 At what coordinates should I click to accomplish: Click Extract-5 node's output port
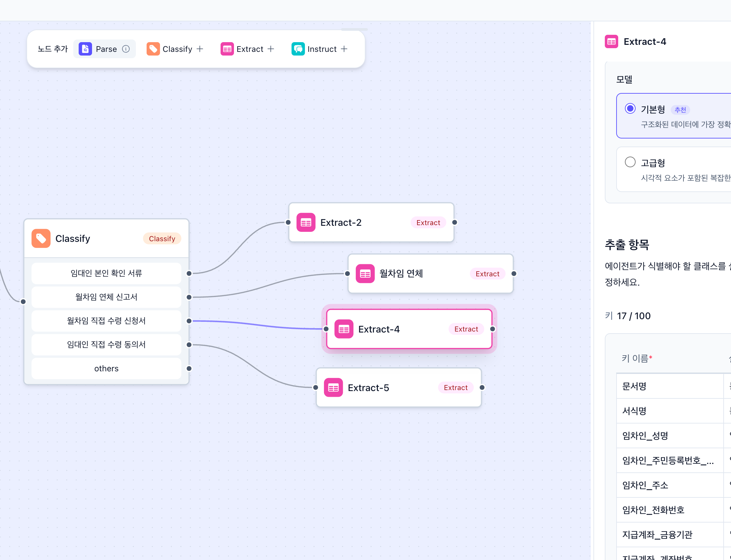point(482,388)
